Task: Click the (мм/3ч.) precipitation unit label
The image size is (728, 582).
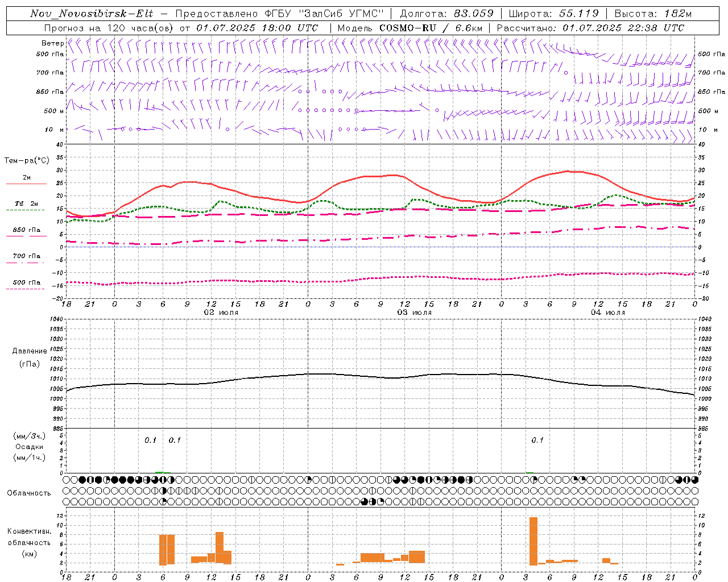Action: (30, 436)
